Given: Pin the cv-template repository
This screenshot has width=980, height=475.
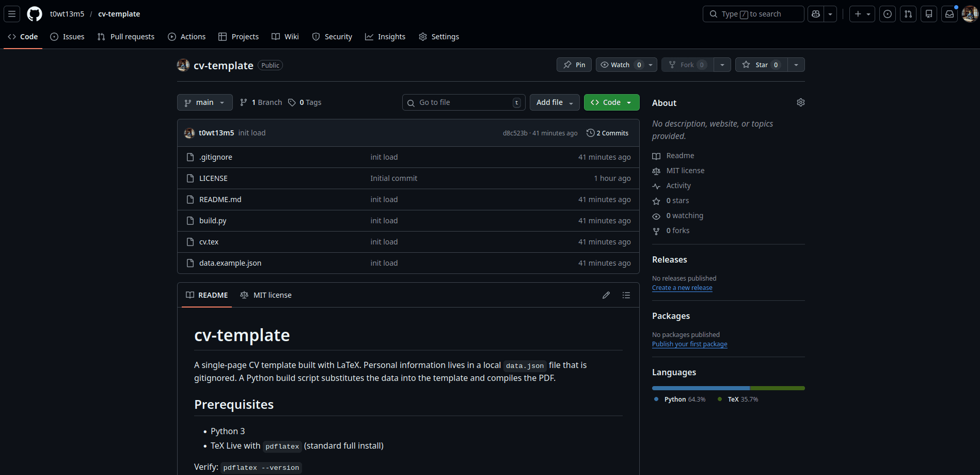Looking at the screenshot, I should 574,65.
